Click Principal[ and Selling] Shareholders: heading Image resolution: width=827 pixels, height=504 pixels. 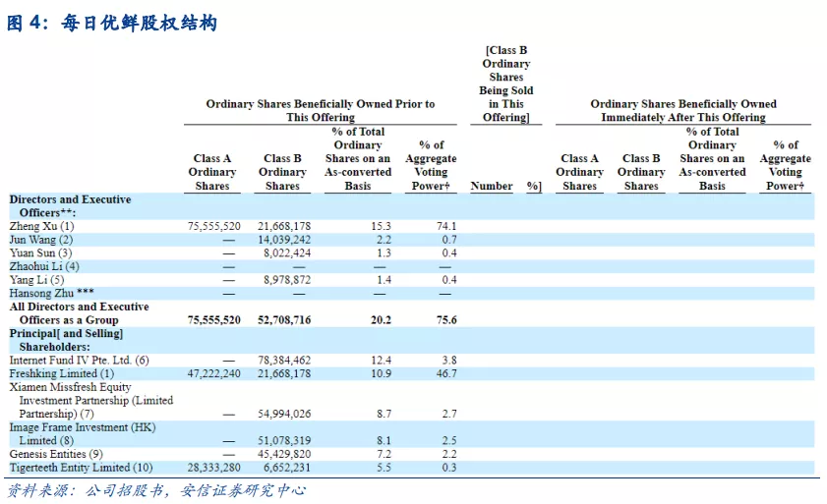pos(66,340)
